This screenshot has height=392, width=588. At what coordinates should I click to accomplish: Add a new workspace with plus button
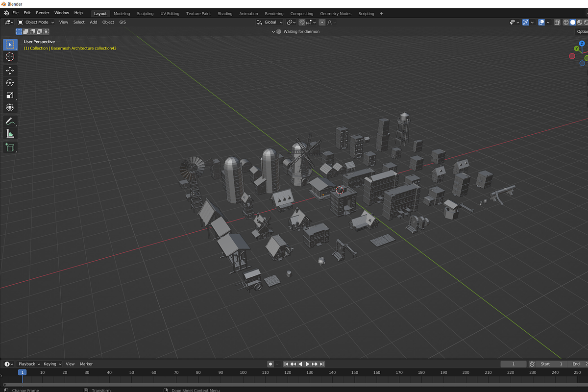pos(382,14)
